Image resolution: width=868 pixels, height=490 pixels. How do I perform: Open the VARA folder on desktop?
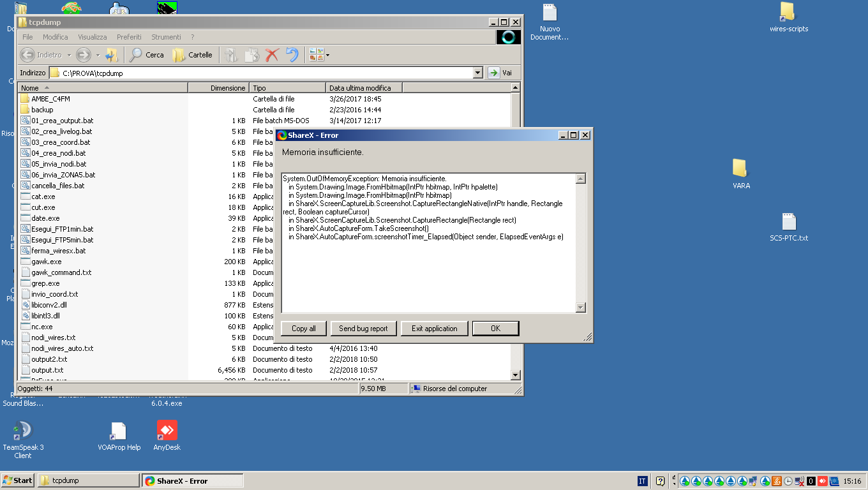pos(741,174)
